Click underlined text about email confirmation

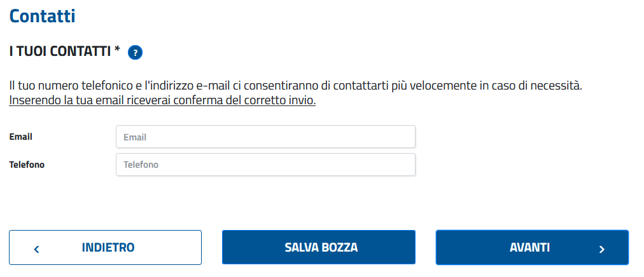pyautogui.click(x=162, y=101)
